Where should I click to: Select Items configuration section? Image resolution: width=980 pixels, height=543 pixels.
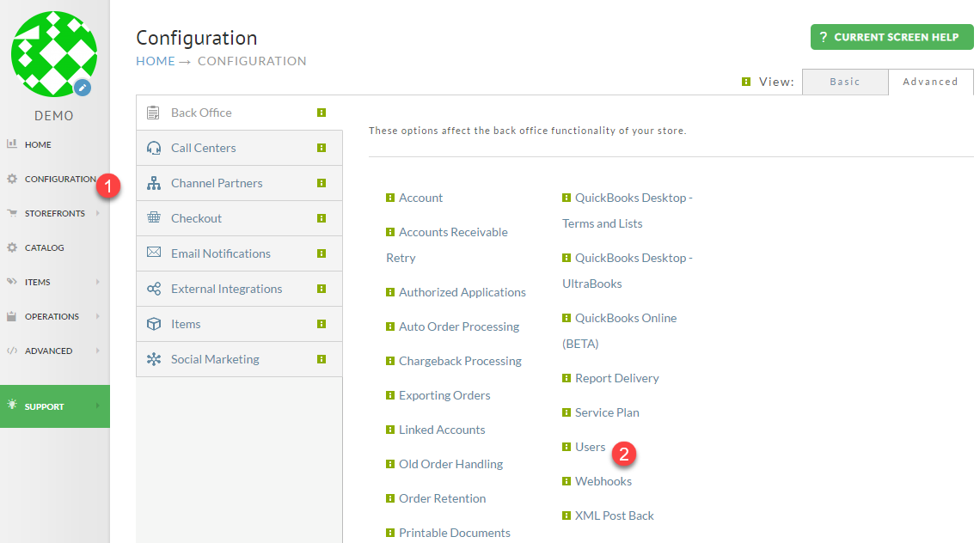pyautogui.click(x=239, y=324)
